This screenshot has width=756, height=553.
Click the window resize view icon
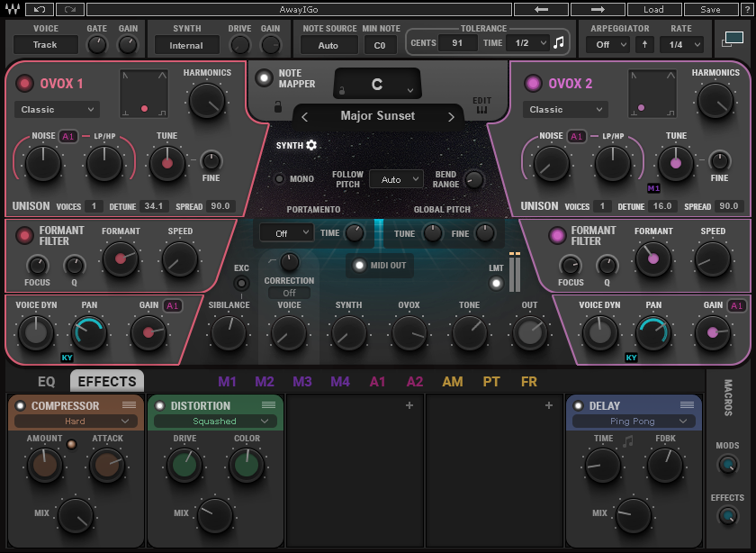(x=733, y=40)
